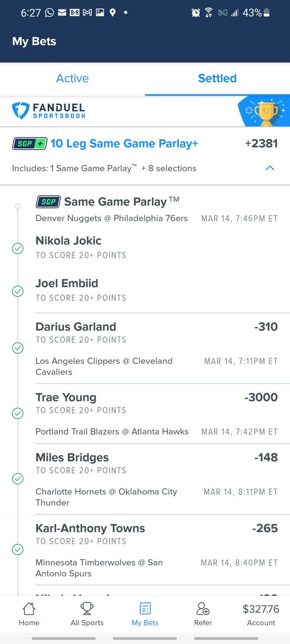Open Account showing $327.76 balance
Screen dimensions: 290x644
pyautogui.click(x=261, y=613)
